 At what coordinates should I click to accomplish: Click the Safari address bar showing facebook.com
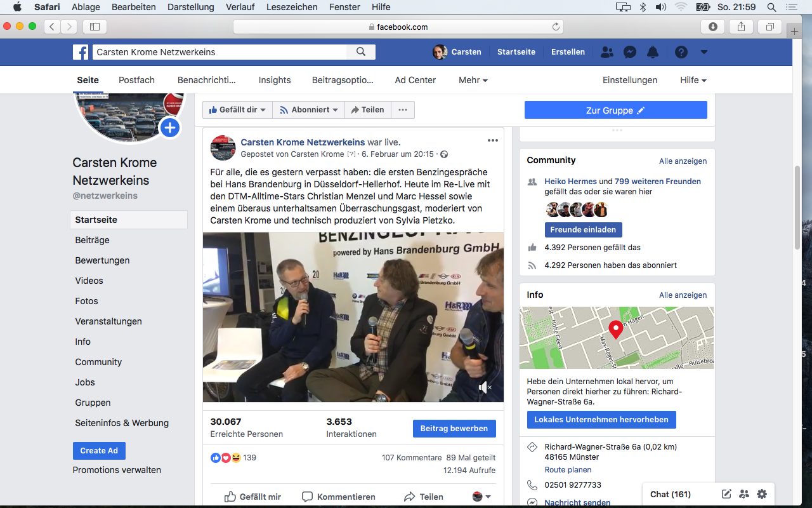(x=398, y=27)
